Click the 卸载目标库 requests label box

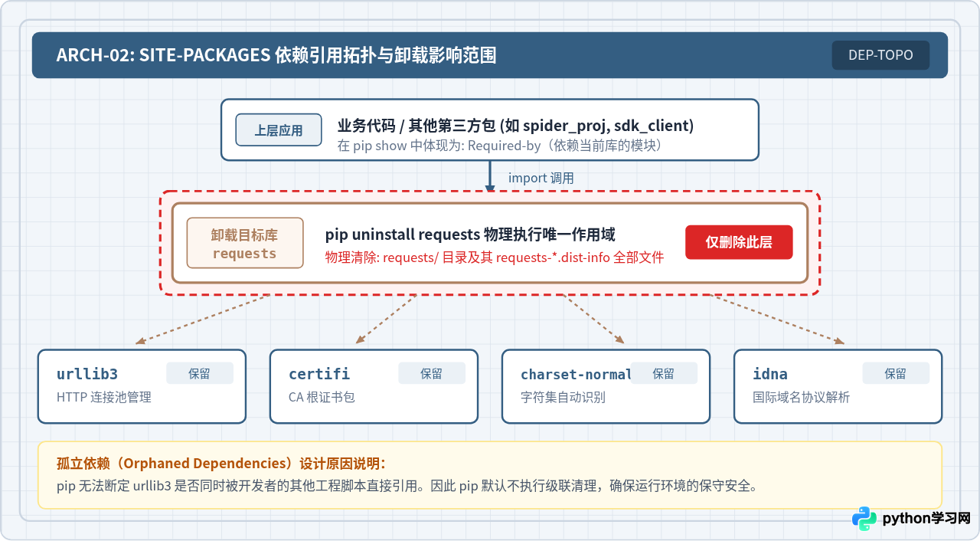(245, 243)
